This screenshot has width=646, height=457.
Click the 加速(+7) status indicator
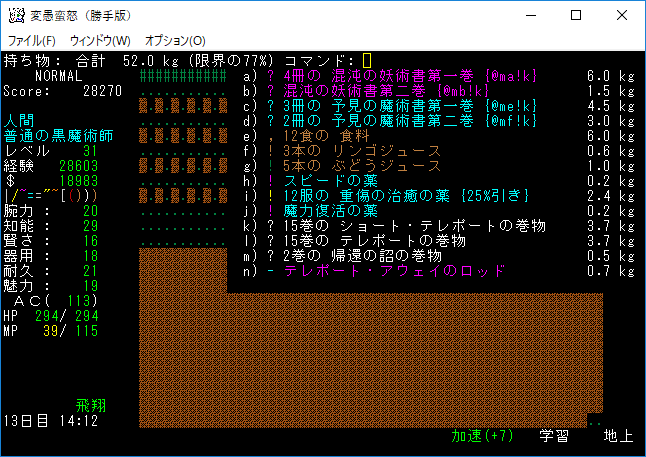click(x=481, y=436)
